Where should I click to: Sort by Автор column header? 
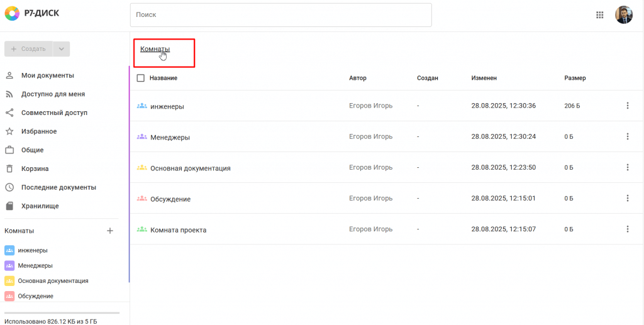click(x=358, y=78)
